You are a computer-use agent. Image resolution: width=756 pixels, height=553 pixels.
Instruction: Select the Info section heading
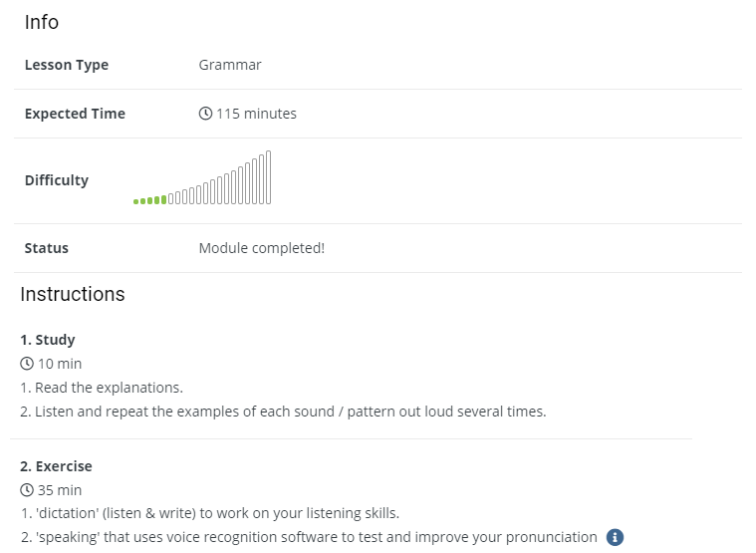tap(42, 22)
